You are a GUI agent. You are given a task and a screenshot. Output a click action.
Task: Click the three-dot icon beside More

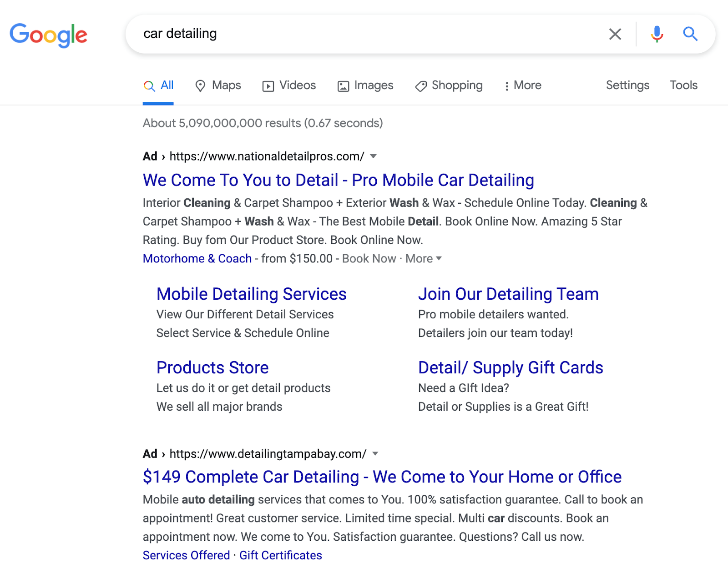click(507, 86)
